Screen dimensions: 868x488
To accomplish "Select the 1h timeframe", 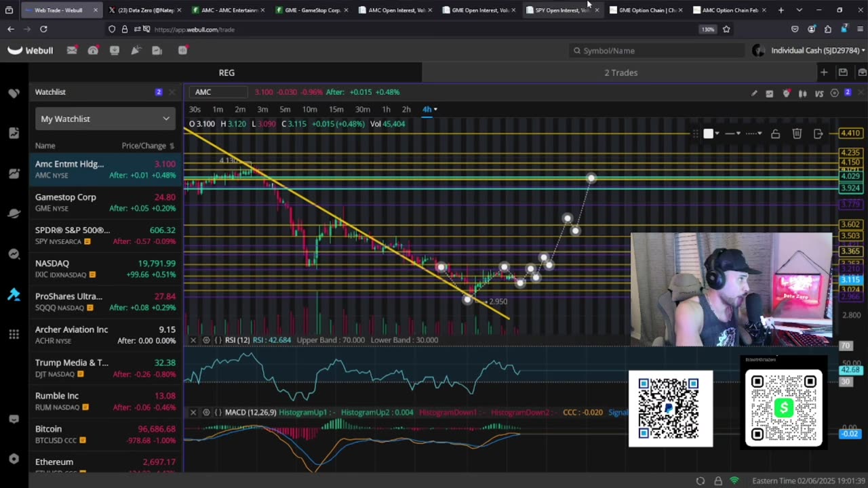I will pyautogui.click(x=386, y=109).
